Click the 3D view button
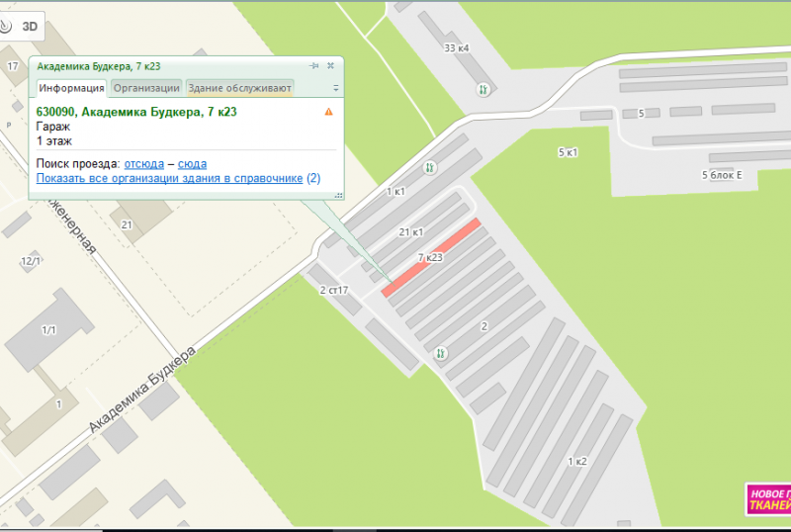 [31, 28]
